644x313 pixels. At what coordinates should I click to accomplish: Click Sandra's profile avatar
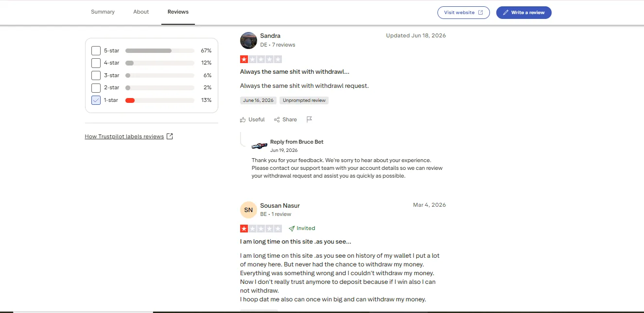248,40
